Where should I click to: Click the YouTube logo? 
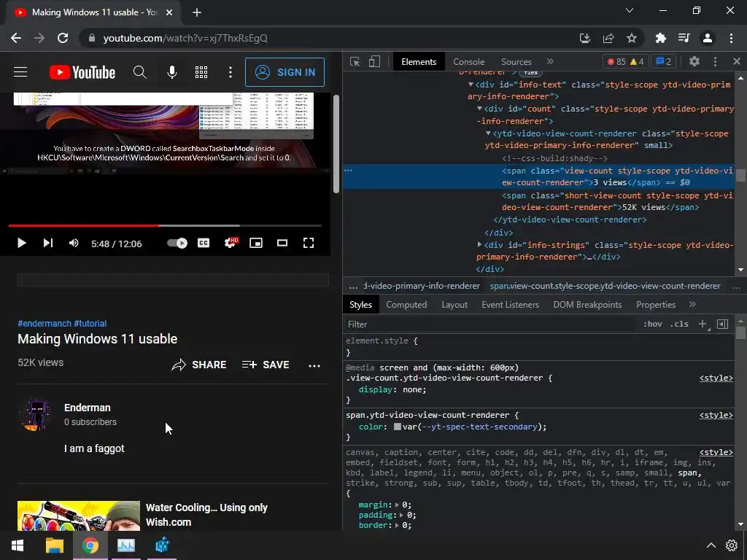click(82, 72)
